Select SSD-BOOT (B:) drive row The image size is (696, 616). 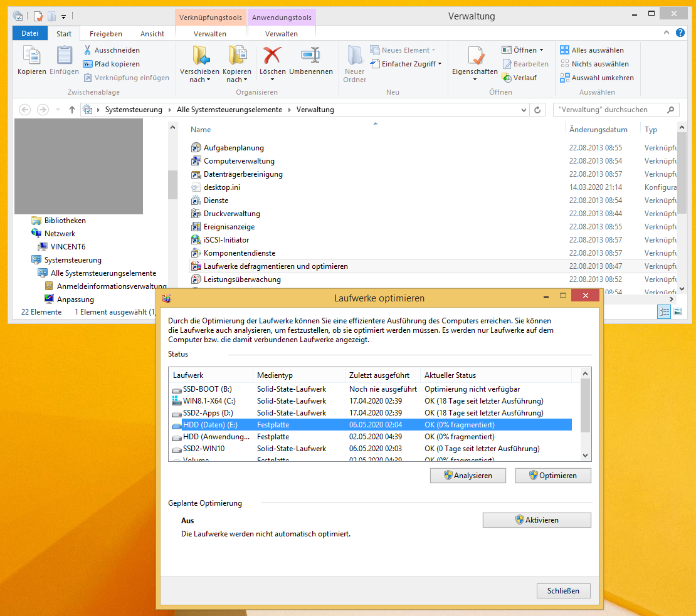371,389
